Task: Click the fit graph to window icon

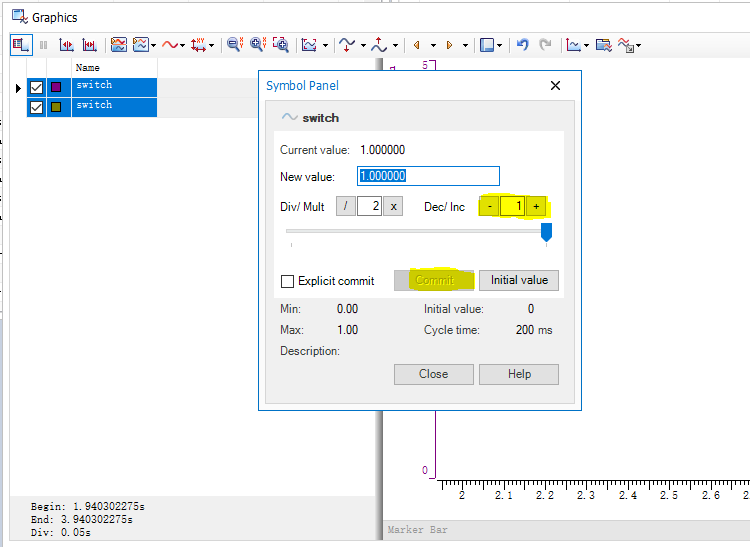Action: [x=309, y=45]
